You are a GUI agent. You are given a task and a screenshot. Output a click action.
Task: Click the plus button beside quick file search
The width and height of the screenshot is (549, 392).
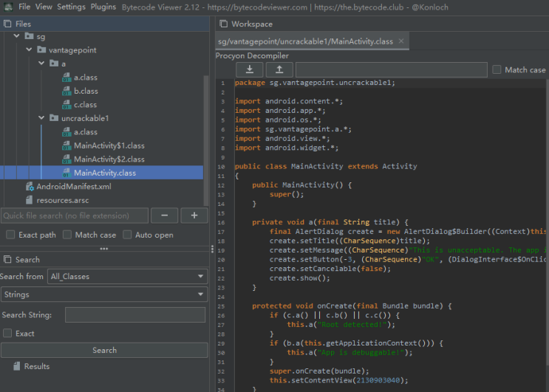[x=194, y=216]
